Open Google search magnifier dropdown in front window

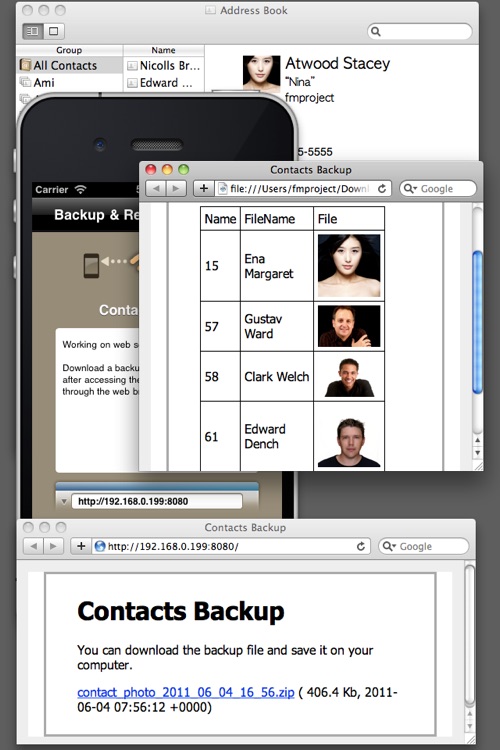(x=410, y=188)
